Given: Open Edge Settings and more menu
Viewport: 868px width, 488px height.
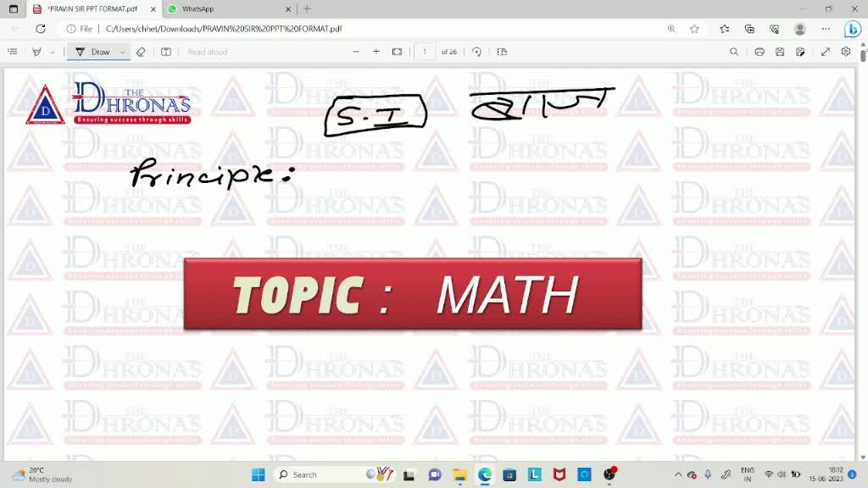Looking at the screenshot, I should (x=826, y=29).
